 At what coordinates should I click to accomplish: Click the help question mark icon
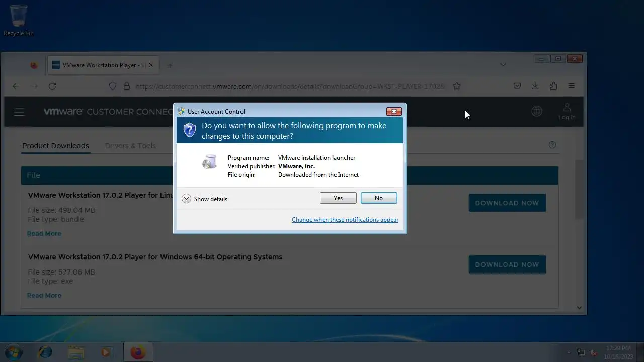pos(552,145)
